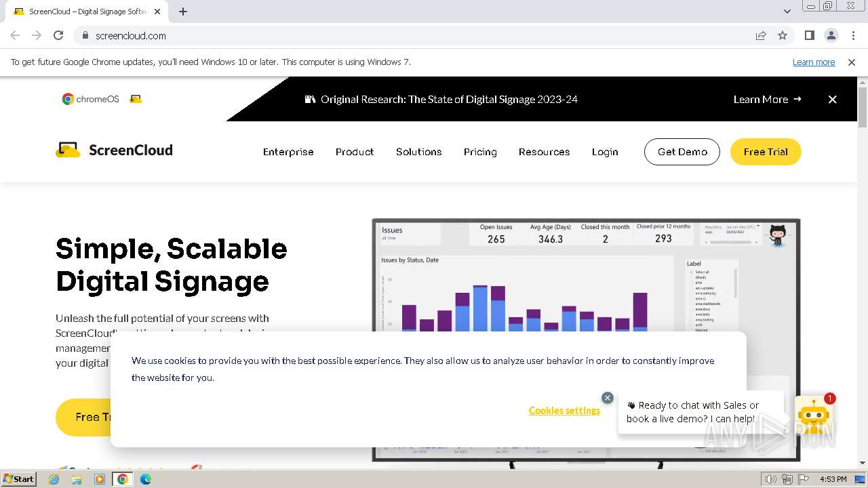
Task: Click the Closed prior 12 months 293 value
Action: (663, 239)
